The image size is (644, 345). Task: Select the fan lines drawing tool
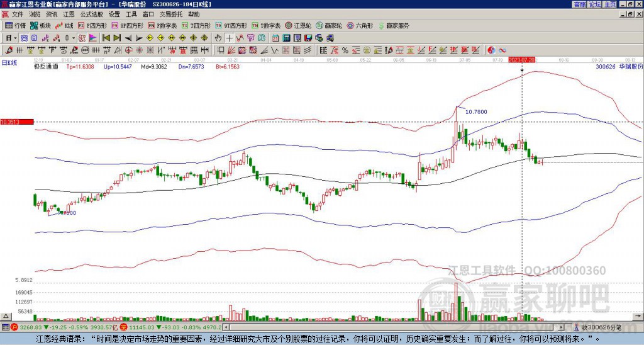(231, 50)
